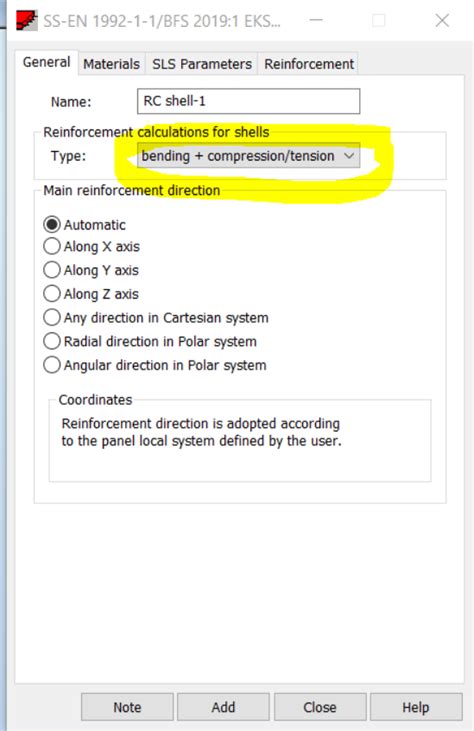Go to the Reinforcement tab

click(309, 64)
